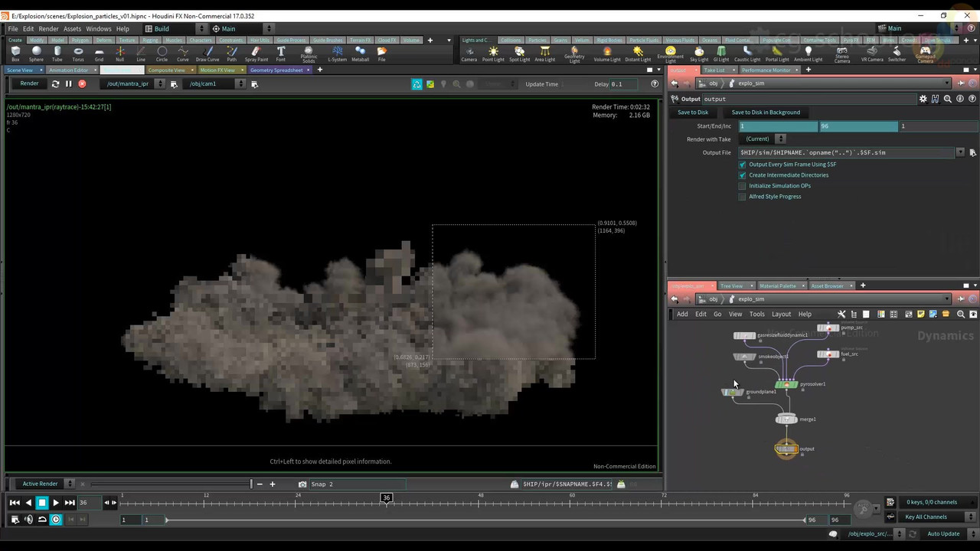This screenshot has width=980, height=551.
Task: Select the Sphere shelf tool
Action: point(36,54)
